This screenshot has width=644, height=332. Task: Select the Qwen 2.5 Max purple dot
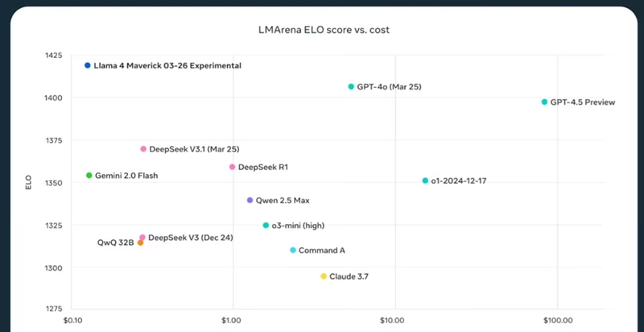[x=250, y=200]
